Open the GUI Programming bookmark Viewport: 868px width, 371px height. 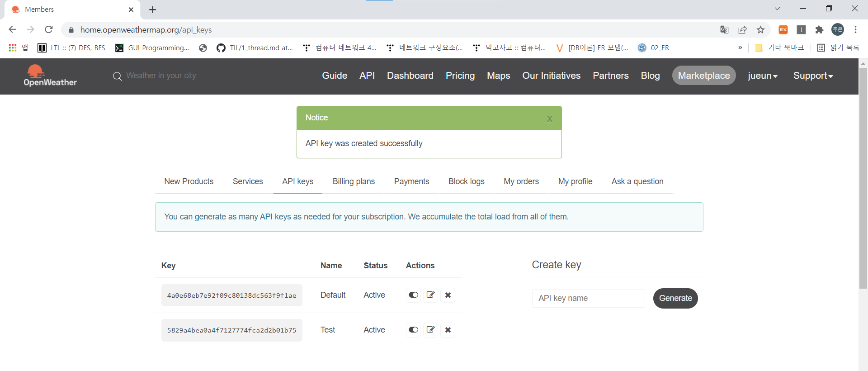pyautogui.click(x=152, y=48)
